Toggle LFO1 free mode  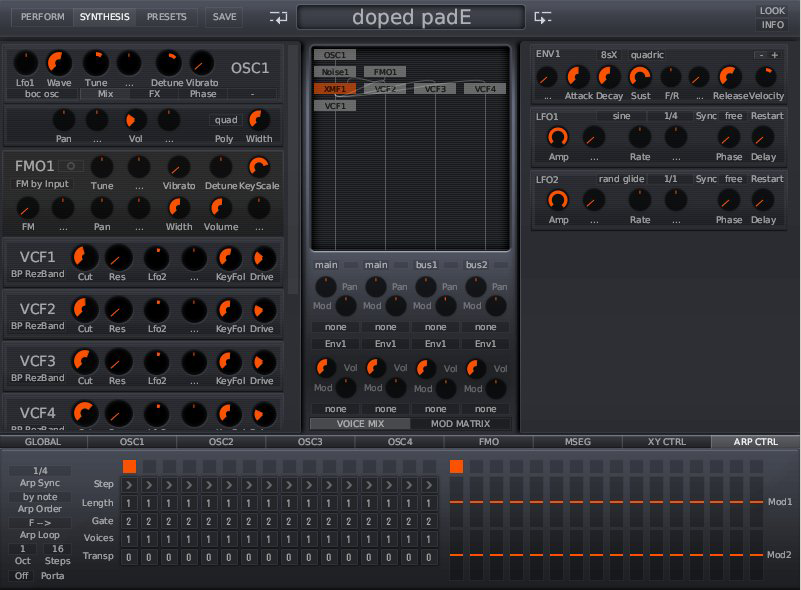click(734, 116)
